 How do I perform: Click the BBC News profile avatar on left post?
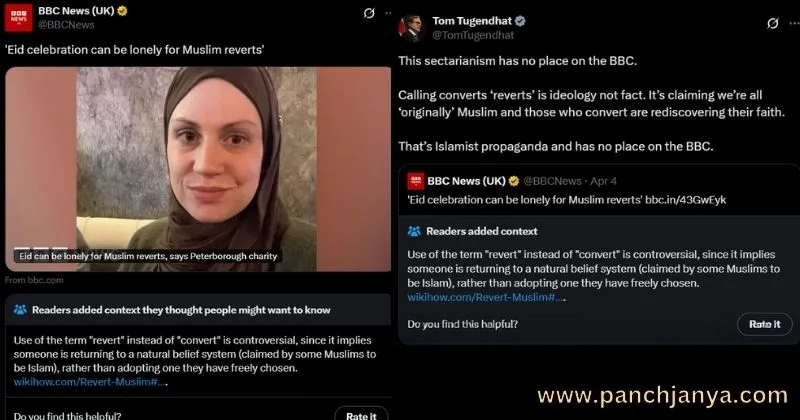[19, 17]
